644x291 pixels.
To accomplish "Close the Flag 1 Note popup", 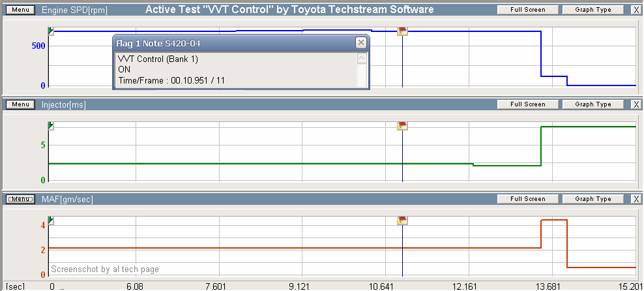I will click(x=360, y=42).
